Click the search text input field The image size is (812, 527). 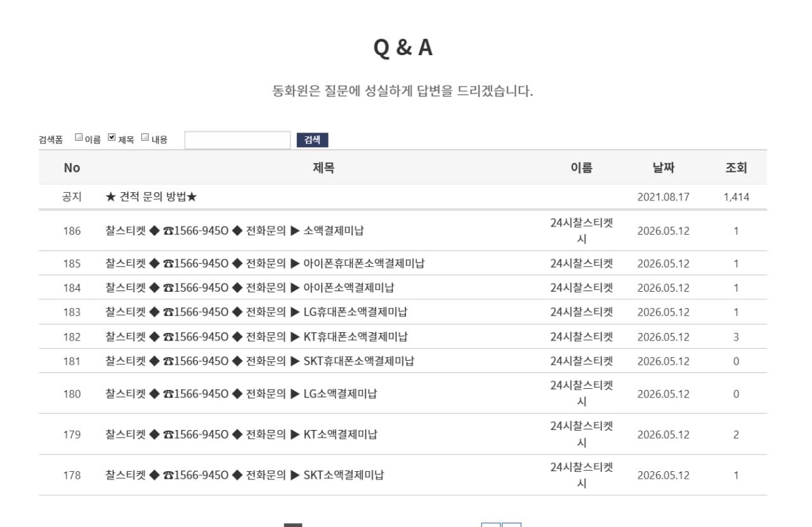tap(237, 140)
